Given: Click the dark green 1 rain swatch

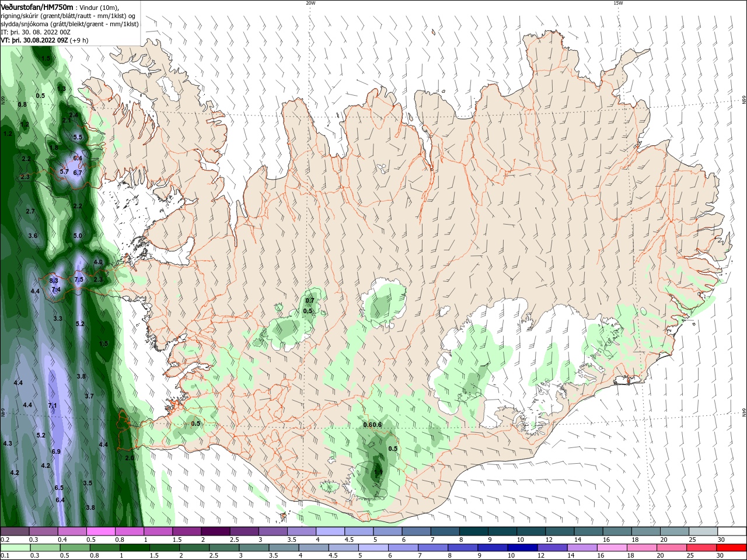Looking at the screenshot, I should (x=135, y=548).
